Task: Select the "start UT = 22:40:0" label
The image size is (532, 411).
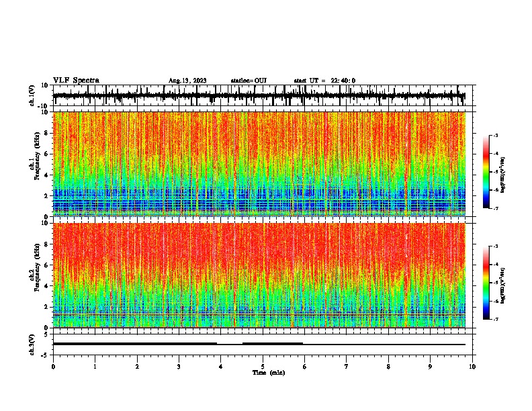Action: point(324,81)
